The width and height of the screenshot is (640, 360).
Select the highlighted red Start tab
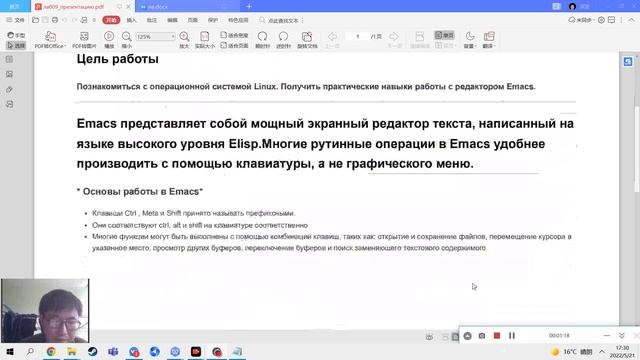click(111, 20)
